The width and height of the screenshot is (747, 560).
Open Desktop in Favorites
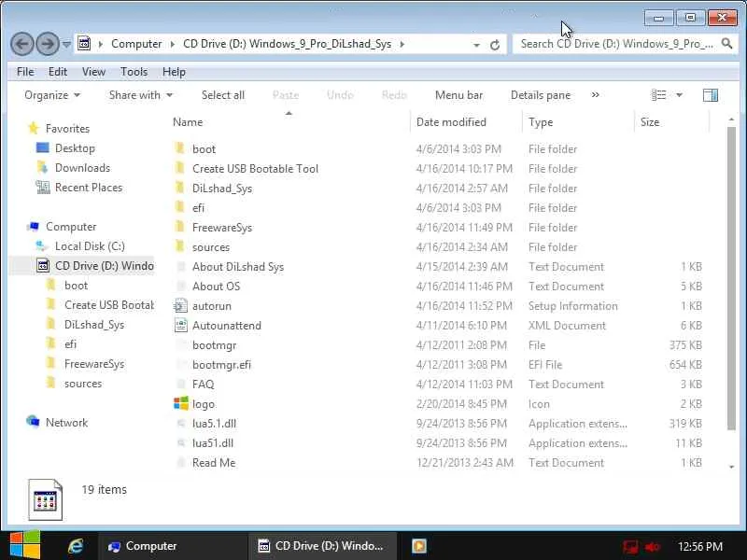click(65, 148)
